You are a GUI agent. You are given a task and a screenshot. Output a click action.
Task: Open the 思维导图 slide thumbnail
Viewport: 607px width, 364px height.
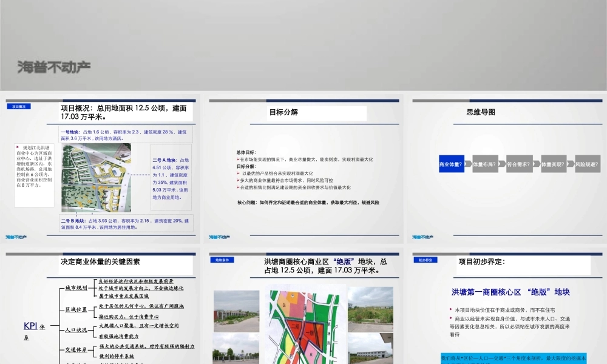point(507,169)
